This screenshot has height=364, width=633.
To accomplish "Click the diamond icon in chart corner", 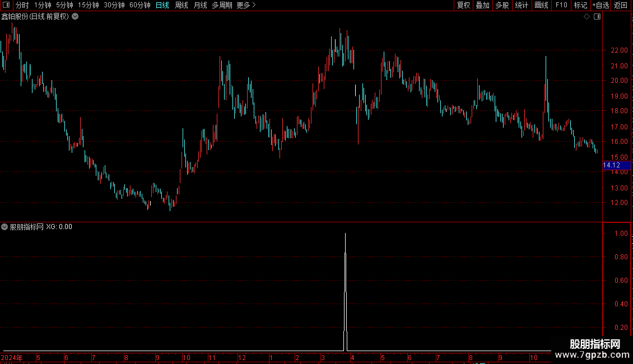I will (x=587, y=17).
